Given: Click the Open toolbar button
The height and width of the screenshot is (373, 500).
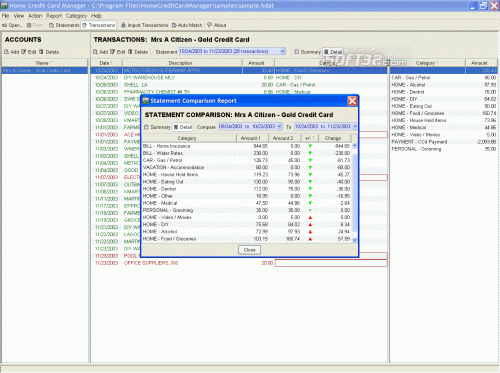Looking at the screenshot, I should (12, 25).
